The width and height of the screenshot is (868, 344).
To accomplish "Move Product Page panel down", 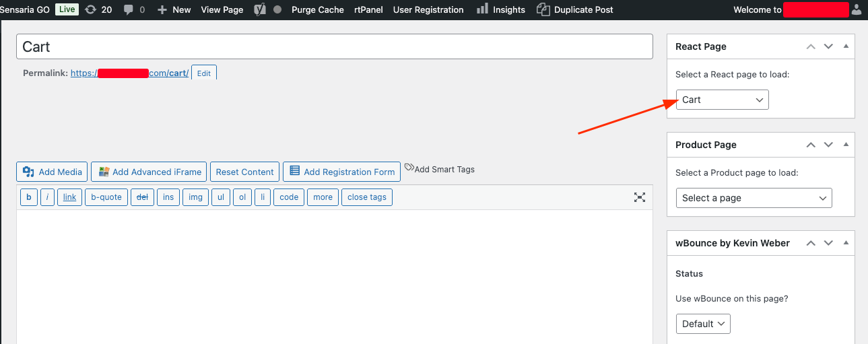I will (828, 145).
